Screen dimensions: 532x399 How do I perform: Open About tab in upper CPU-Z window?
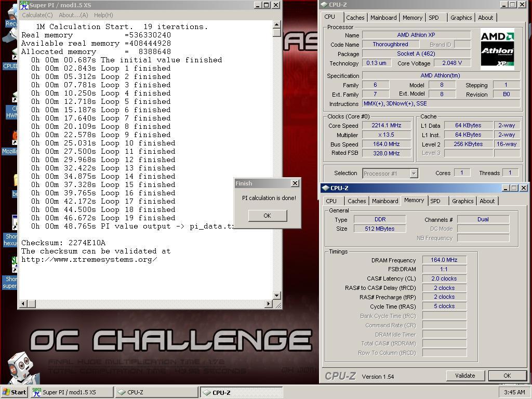[486, 18]
